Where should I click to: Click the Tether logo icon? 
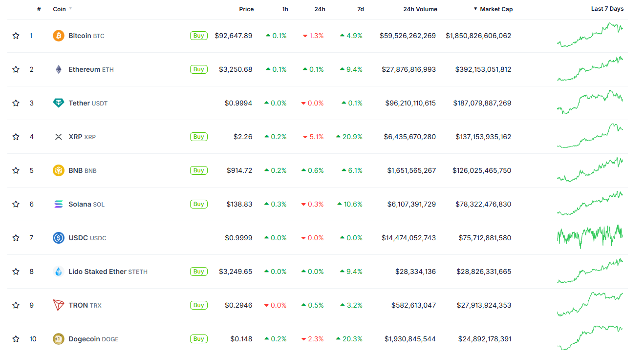coord(59,103)
